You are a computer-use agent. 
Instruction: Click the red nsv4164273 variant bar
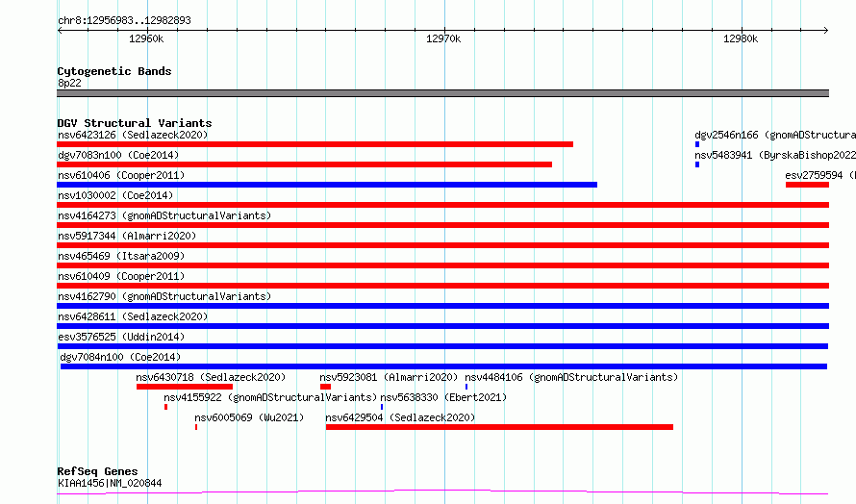[x=442, y=225]
